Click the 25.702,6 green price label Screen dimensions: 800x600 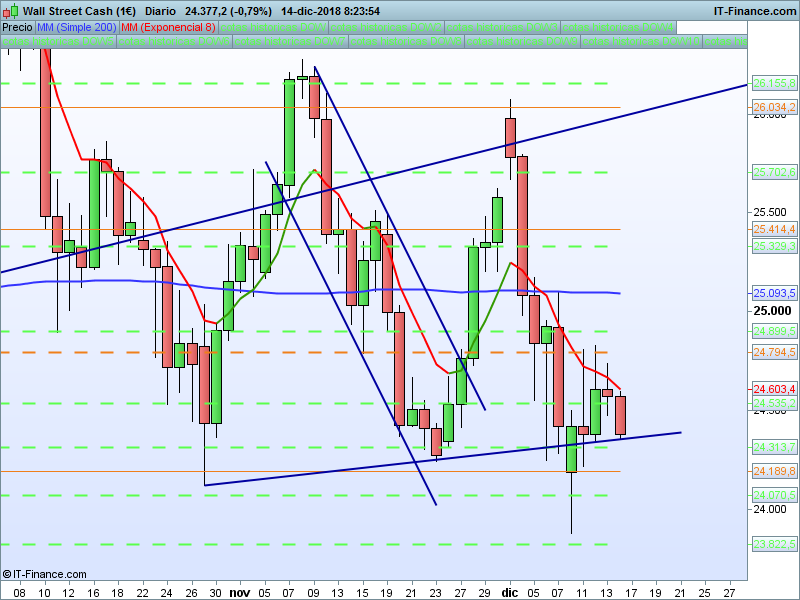(774, 172)
